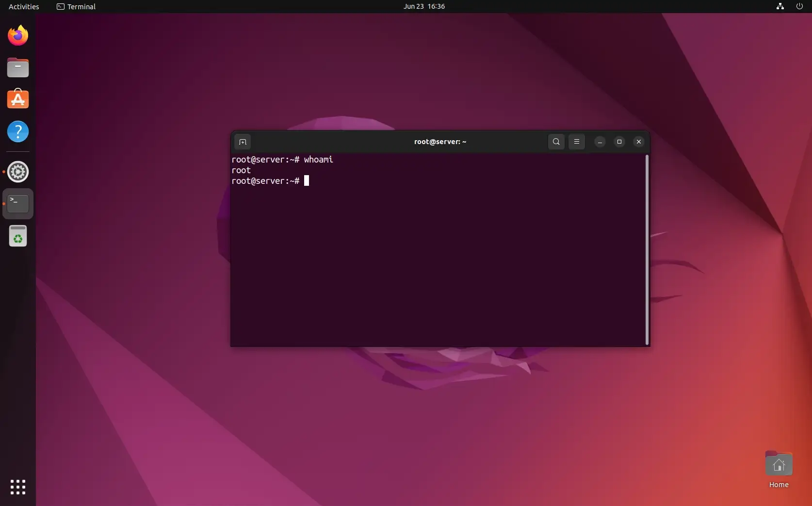The height and width of the screenshot is (506, 812).
Task: Open the terminal hamburger menu
Action: click(577, 142)
